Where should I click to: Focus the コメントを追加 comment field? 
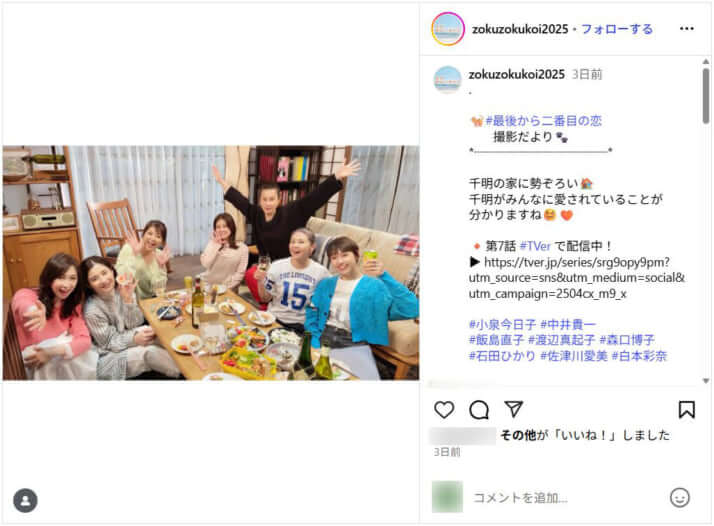567,498
